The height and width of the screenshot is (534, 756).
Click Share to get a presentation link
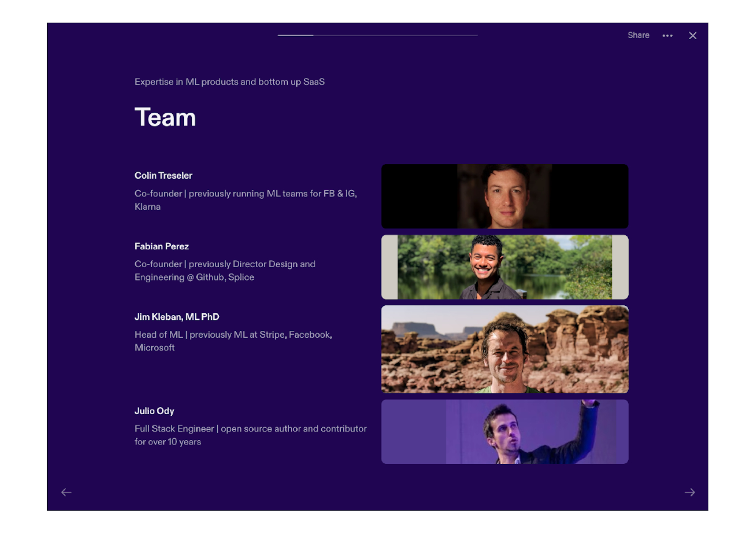[638, 35]
